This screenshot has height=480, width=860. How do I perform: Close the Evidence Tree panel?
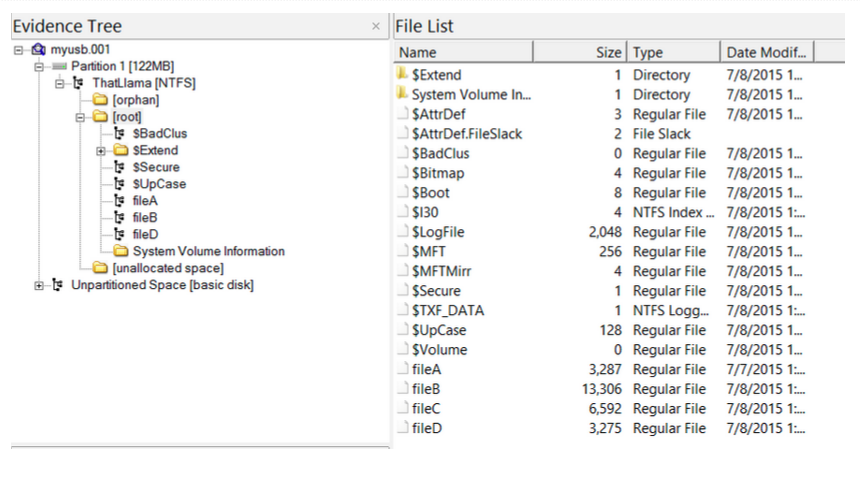(375, 26)
